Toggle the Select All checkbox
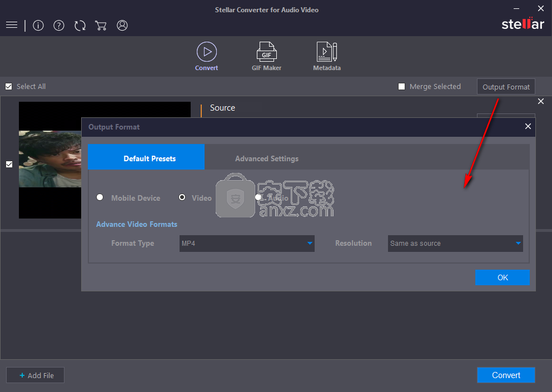Viewport: 552px width, 392px height. click(9, 86)
